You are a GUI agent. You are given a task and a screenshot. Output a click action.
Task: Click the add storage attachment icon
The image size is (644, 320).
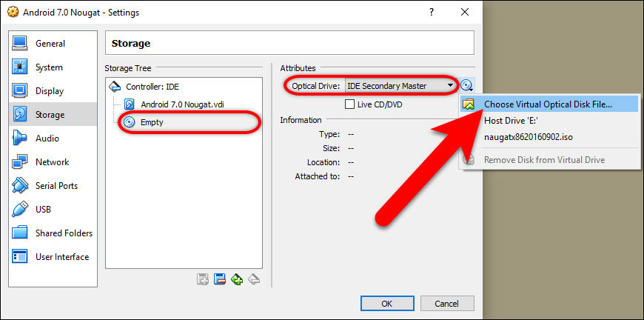point(203,280)
